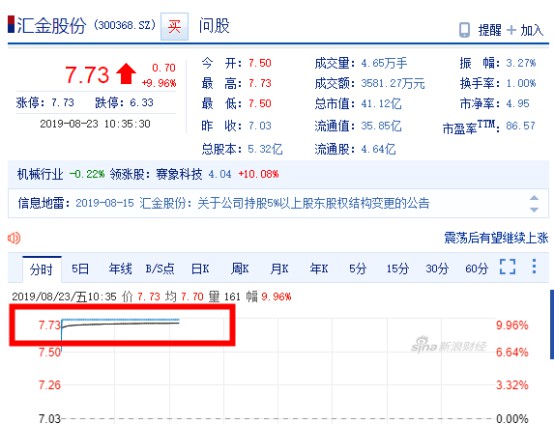Click the 市净率 value 4.95

[518, 104]
